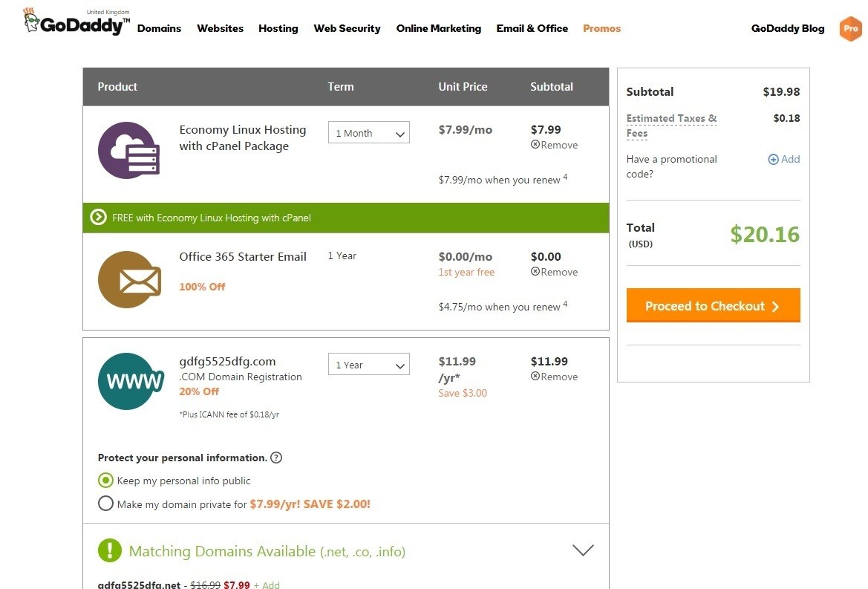Collapse the Matching Domains Available section

[583, 550]
